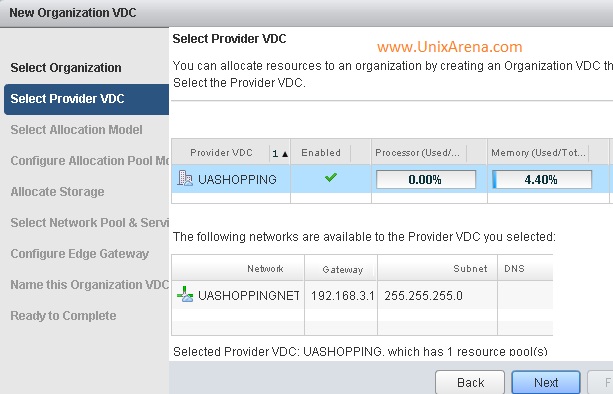Click the Gateway column header in networks table

click(342, 269)
